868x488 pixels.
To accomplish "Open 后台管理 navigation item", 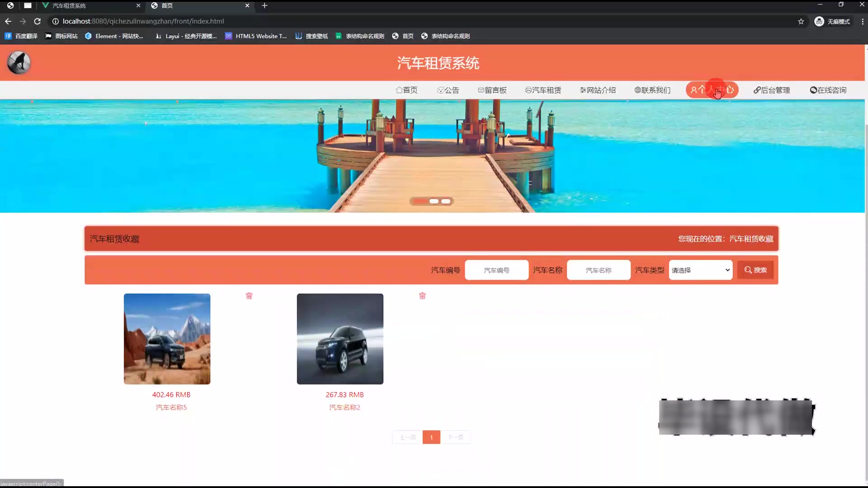I will point(772,90).
